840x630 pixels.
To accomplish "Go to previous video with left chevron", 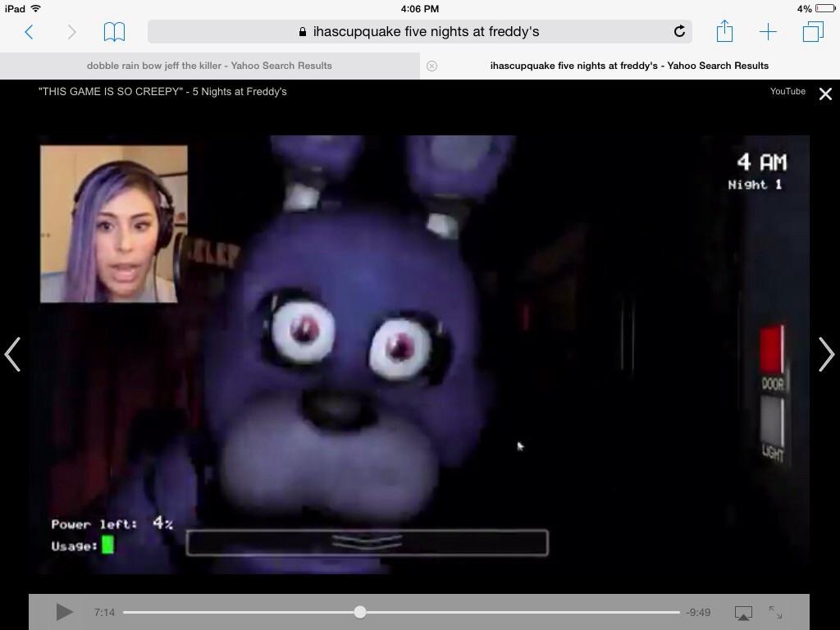I will tap(12, 354).
